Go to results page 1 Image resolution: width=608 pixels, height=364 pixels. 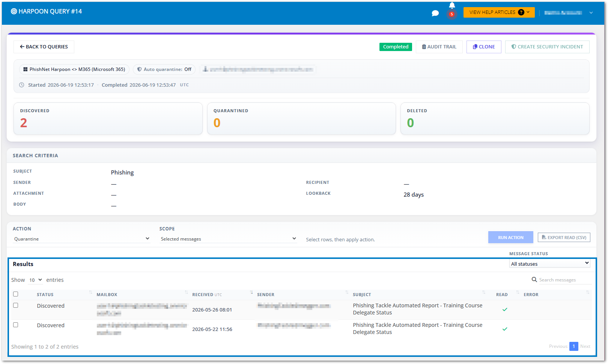tap(573, 346)
